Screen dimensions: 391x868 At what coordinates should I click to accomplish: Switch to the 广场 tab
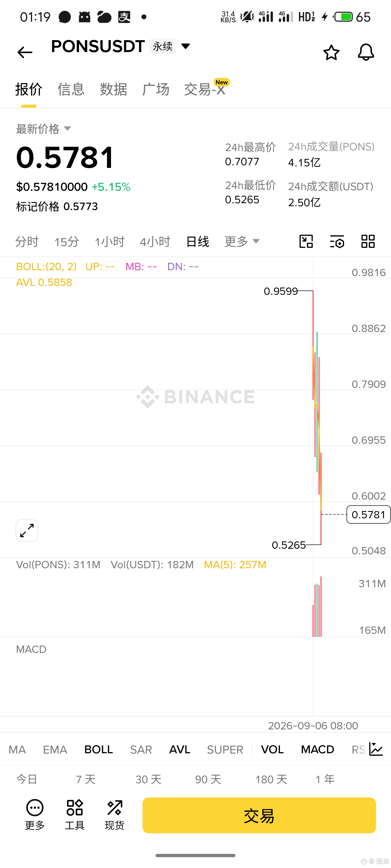(156, 89)
